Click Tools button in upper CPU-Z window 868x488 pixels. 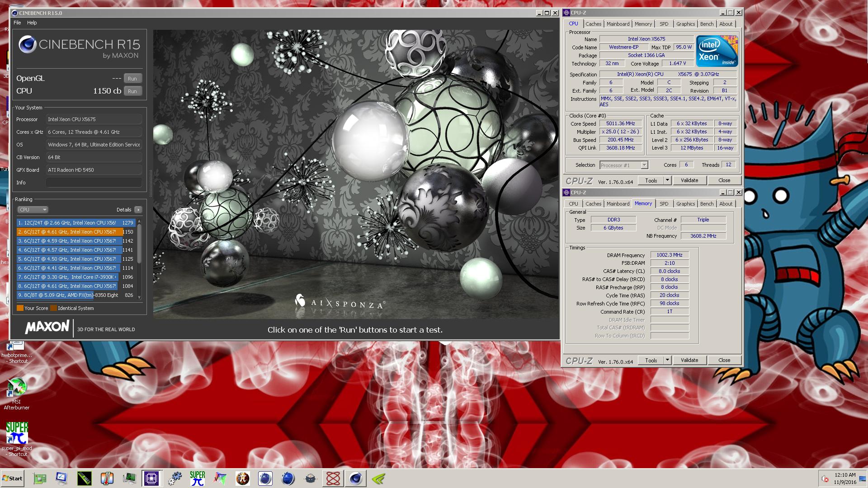tap(651, 180)
